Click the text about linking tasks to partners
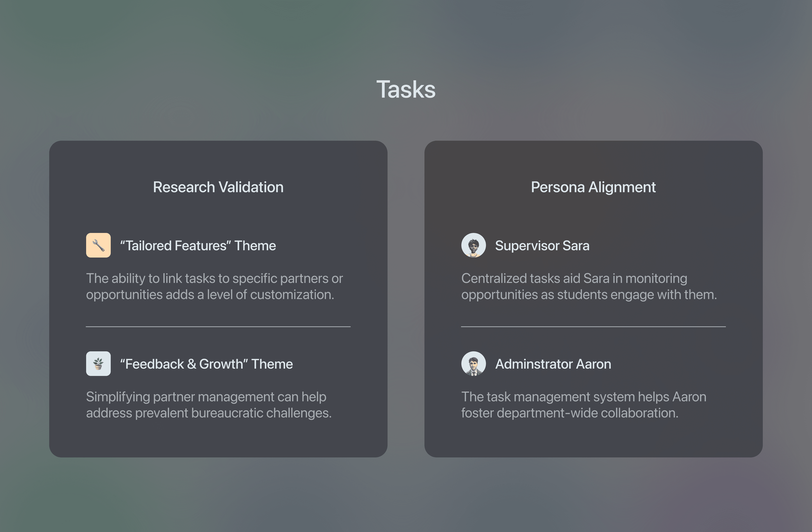Screen dimensions: 812x532 [214, 286]
